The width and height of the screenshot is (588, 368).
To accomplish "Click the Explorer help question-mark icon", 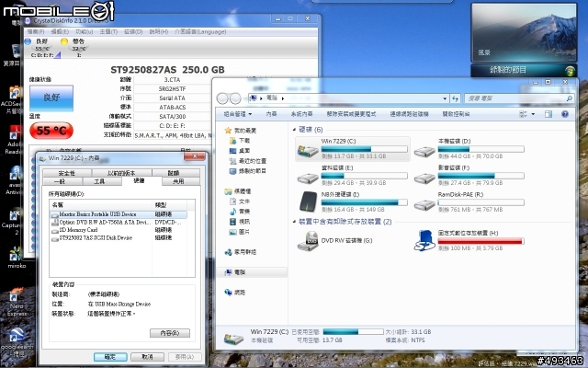I will pyautogui.click(x=565, y=114).
